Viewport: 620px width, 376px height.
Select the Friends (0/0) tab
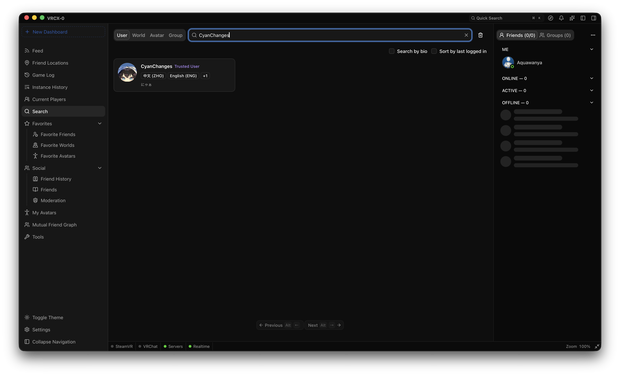coord(517,35)
